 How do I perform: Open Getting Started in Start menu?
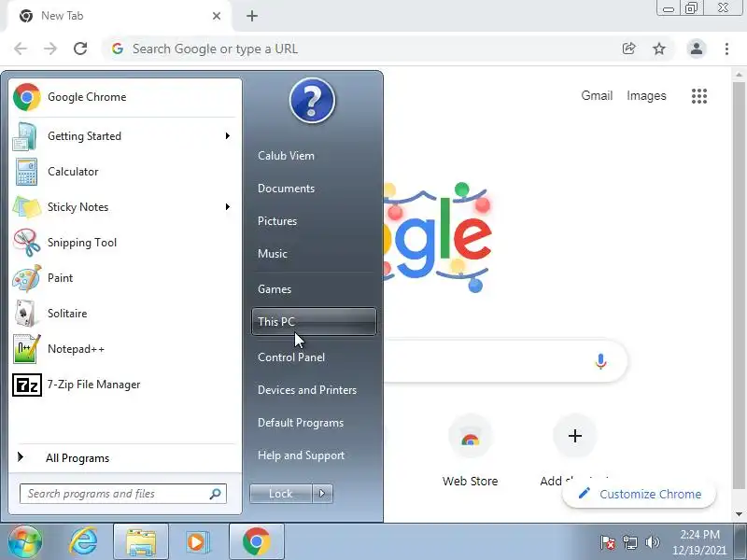pos(124,136)
